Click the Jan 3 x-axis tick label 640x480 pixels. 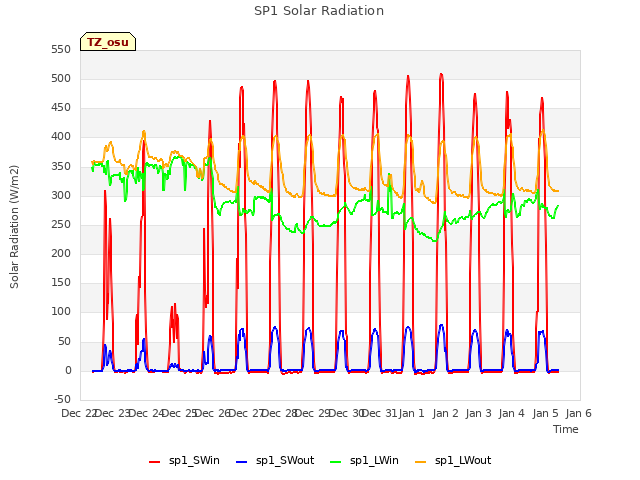(x=478, y=413)
